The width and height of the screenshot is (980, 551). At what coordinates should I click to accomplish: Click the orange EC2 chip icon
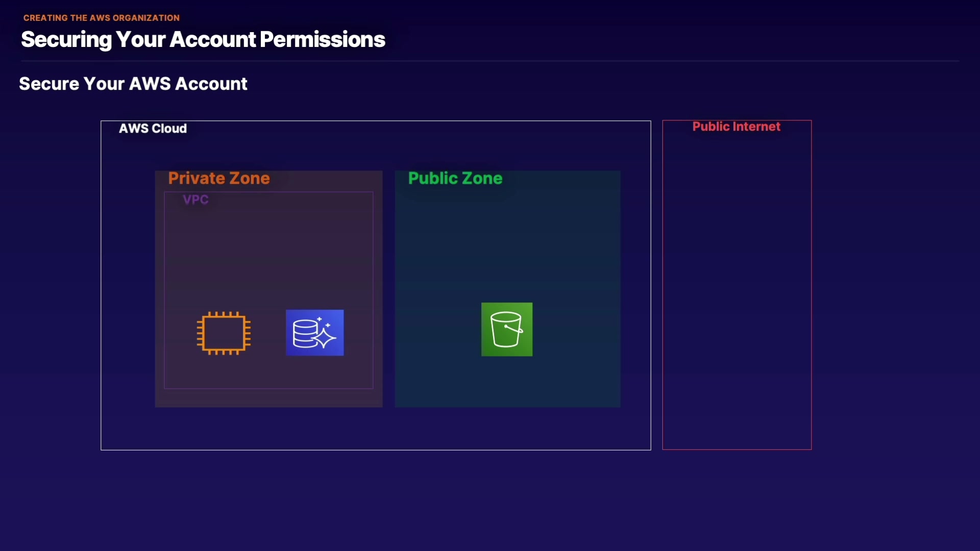point(224,333)
